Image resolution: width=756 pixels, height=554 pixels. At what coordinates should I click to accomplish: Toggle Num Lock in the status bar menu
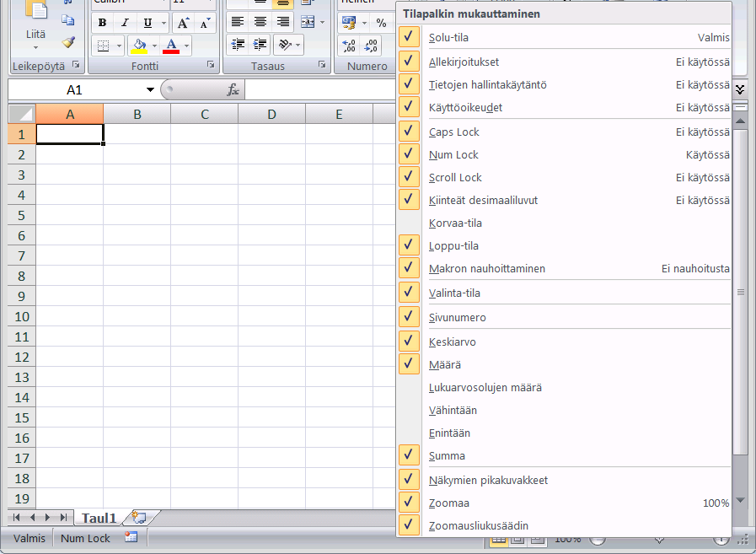564,154
